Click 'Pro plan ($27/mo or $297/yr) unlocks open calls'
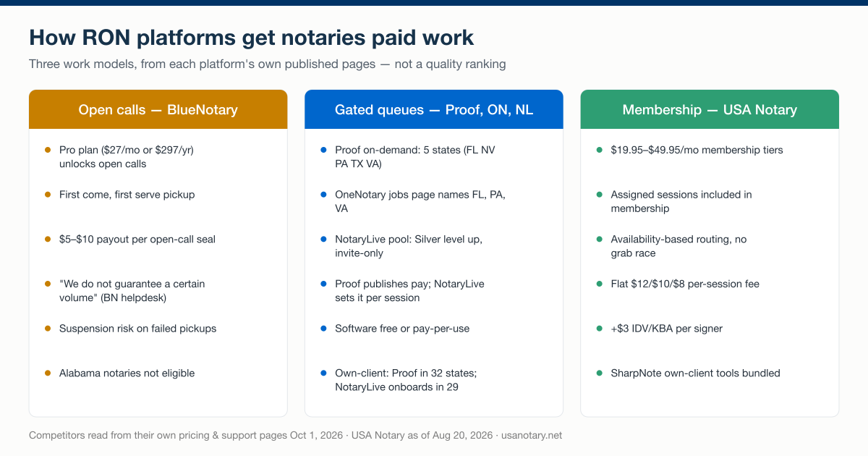Viewport: 868px width, 456px height. point(127,157)
